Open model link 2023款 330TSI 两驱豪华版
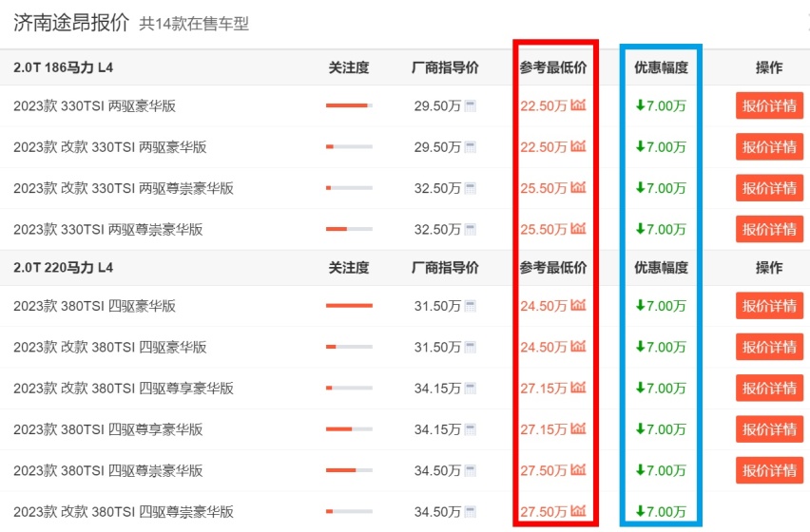Image resolution: width=810 pixels, height=532 pixels. 94,105
